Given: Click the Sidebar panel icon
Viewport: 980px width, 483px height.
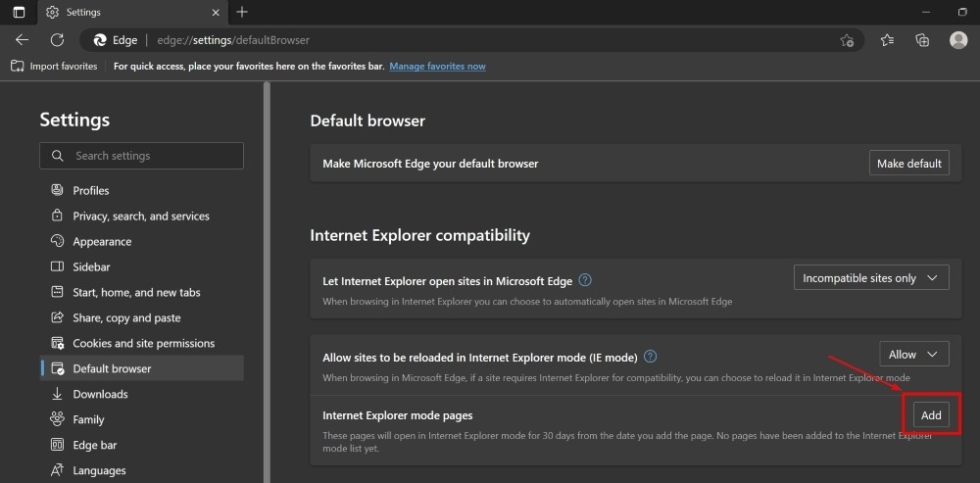Looking at the screenshot, I should 58,266.
